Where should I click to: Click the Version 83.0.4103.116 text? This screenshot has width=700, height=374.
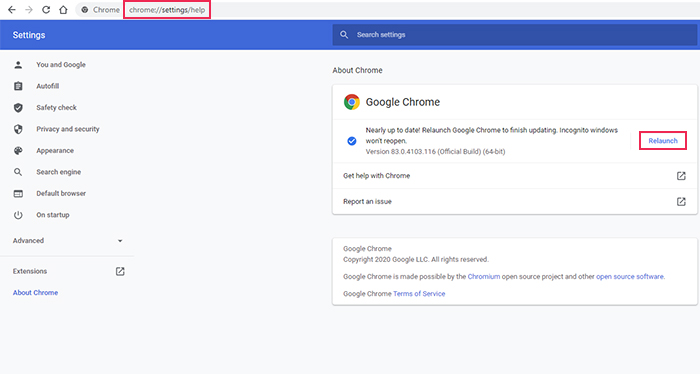click(x=435, y=152)
